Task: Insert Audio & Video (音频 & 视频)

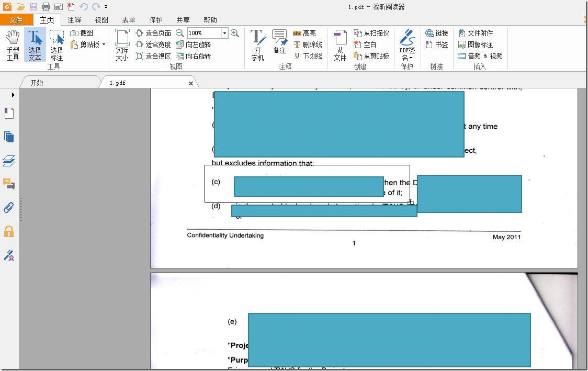Action: click(x=480, y=56)
